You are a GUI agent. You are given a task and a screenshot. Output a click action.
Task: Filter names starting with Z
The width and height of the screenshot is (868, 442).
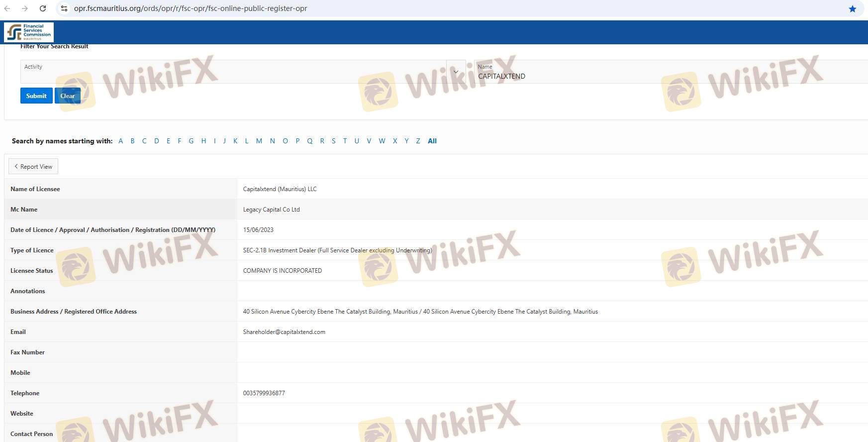pyautogui.click(x=418, y=141)
